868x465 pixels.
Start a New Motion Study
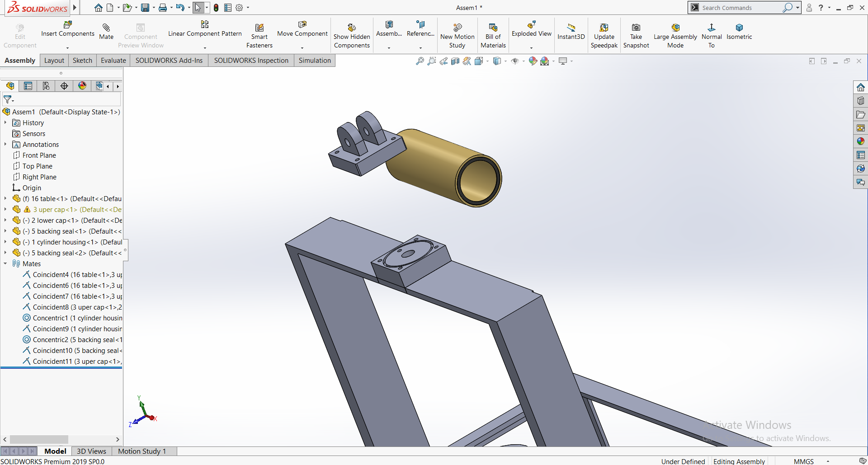(x=457, y=36)
